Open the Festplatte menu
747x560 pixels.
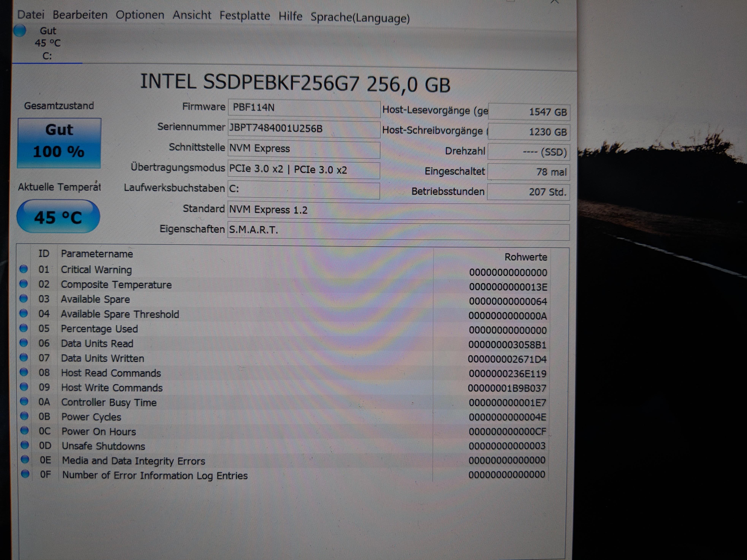(244, 16)
